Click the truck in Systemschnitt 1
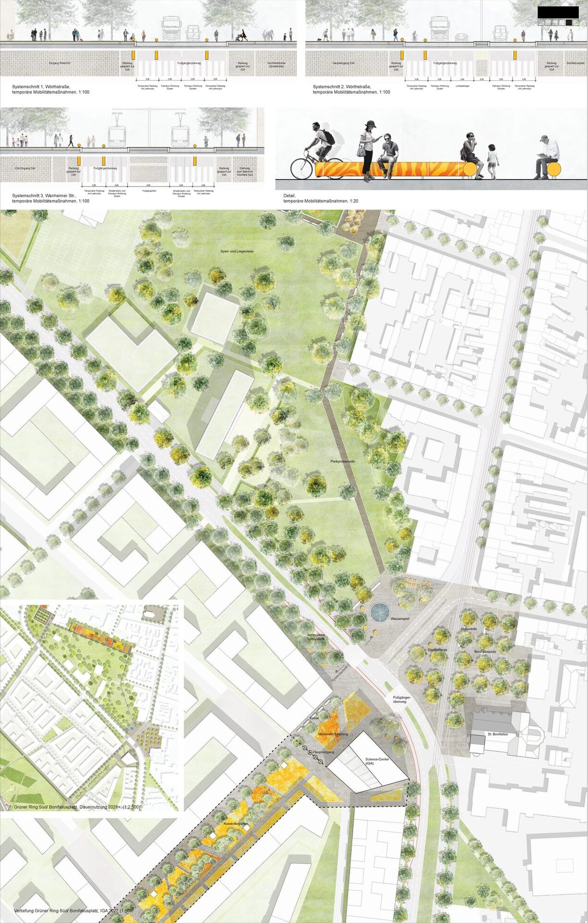Viewport: 588px width, 923px height. tap(171, 29)
